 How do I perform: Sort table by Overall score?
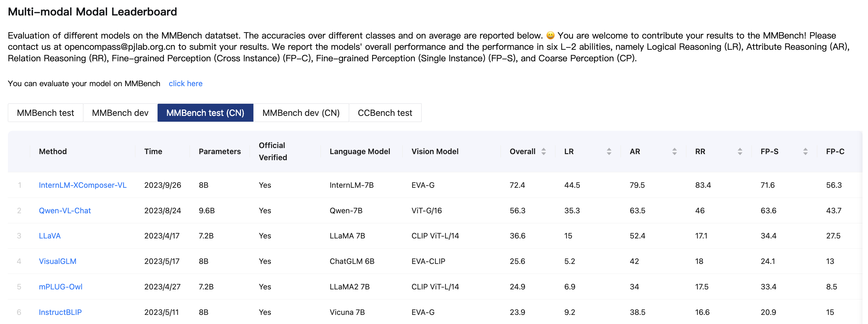tap(543, 152)
